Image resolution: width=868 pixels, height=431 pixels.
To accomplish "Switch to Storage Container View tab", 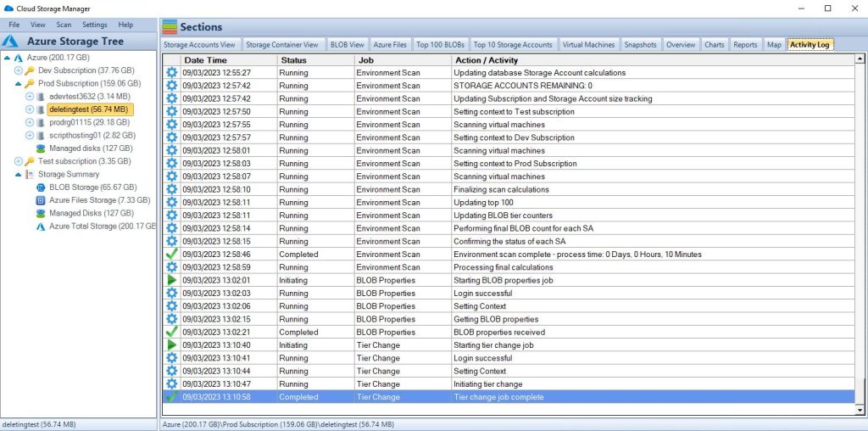I will [282, 45].
